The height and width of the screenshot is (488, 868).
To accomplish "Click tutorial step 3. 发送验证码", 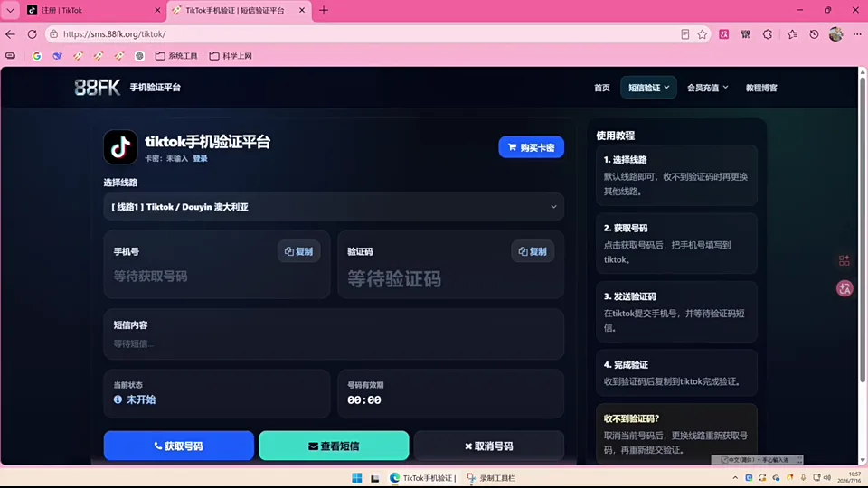I will (x=676, y=312).
